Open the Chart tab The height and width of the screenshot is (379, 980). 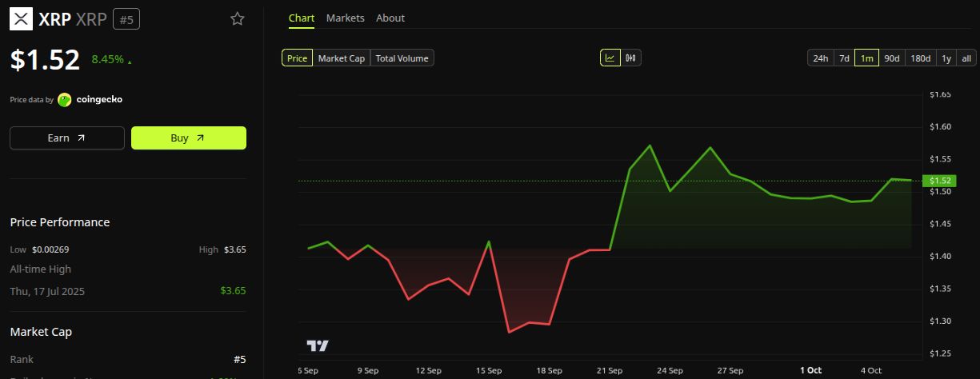click(x=302, y=18)
